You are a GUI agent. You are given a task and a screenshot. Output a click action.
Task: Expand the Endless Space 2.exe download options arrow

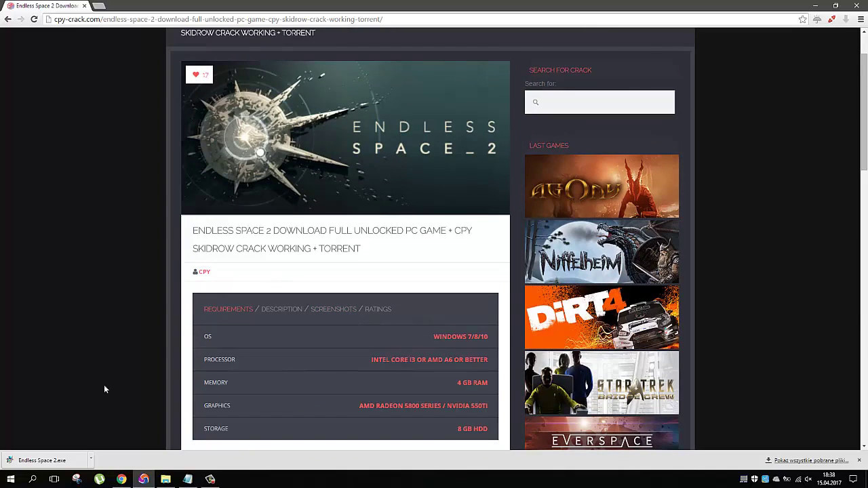[x=90, y=460]
